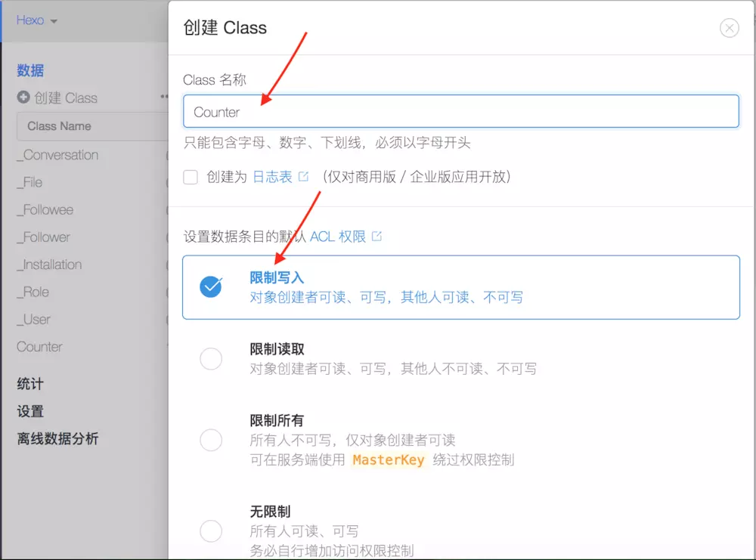This screenshot has width=756, height=560.
Task: Open the ACL 权限 link
Action: 337,237
